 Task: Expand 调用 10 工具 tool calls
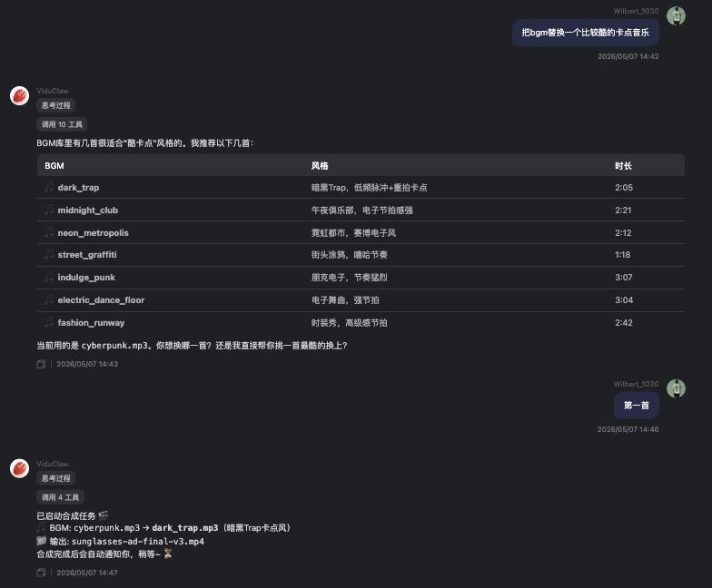click(62, 124)
